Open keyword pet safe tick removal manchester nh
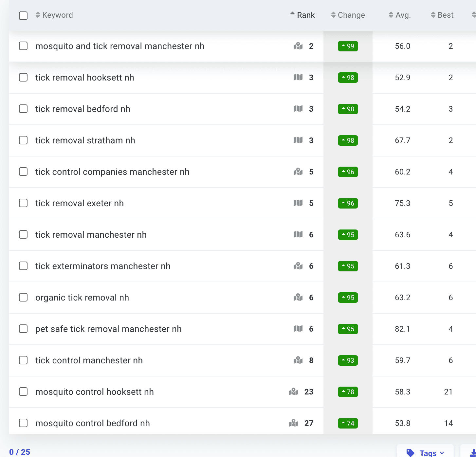This screenshot has width=476, height=457. (108, 329)
